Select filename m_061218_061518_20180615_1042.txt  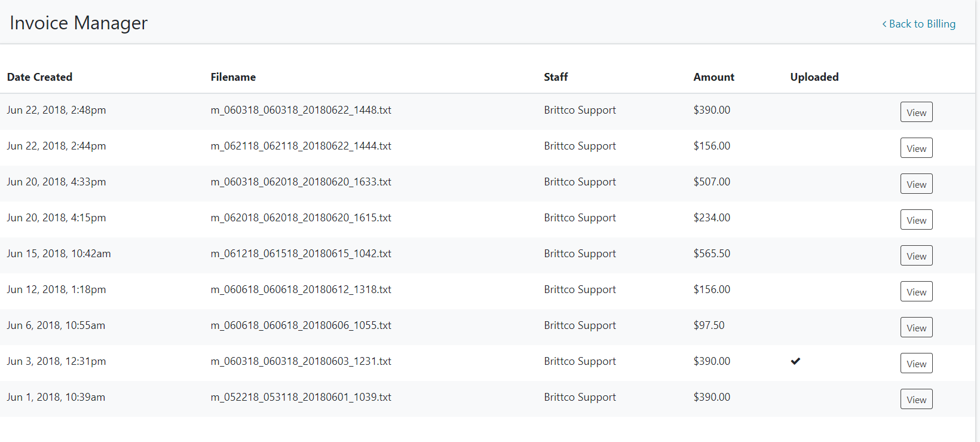tap(301, 254)
